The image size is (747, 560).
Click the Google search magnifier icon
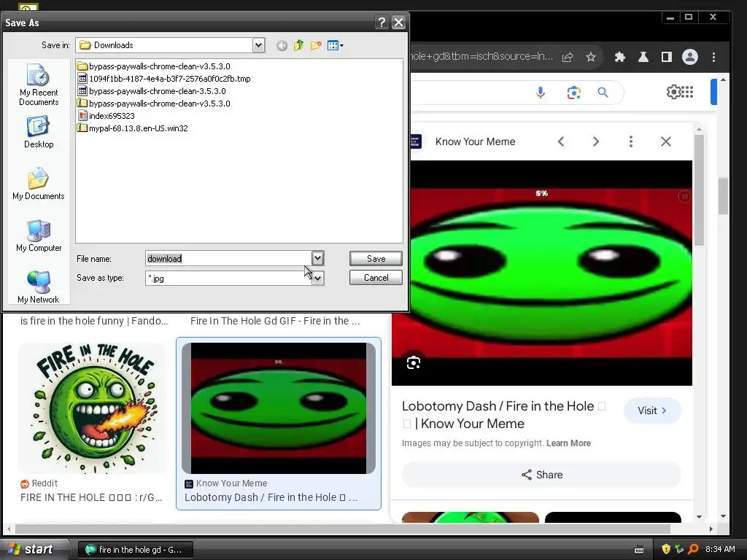pyautogui.click(x=603, y=93)
